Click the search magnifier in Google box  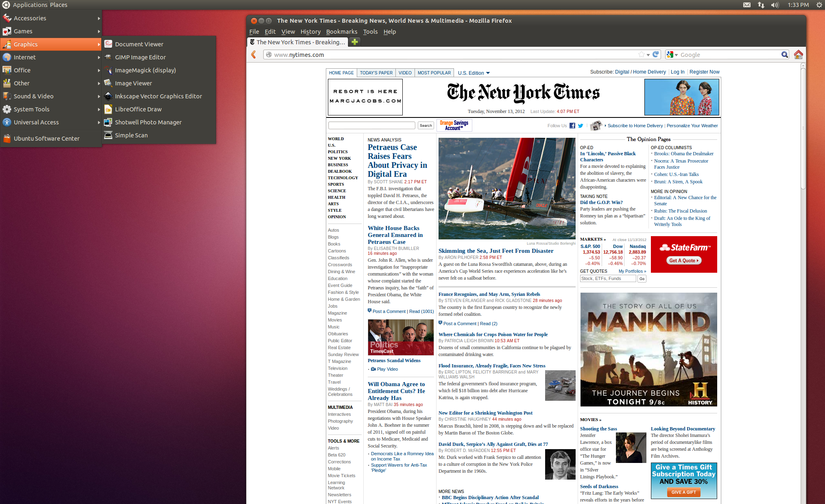pos(784,54)
